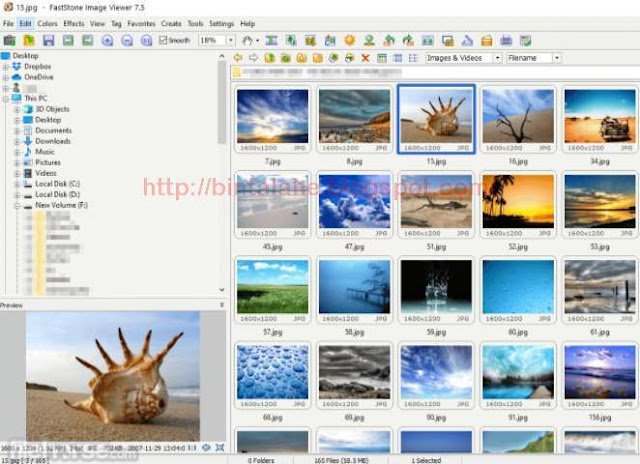The height and width of the screenshot is (464, 640).
Task: Select the 7.jpg thumbnail
Action: click(273, 116)
